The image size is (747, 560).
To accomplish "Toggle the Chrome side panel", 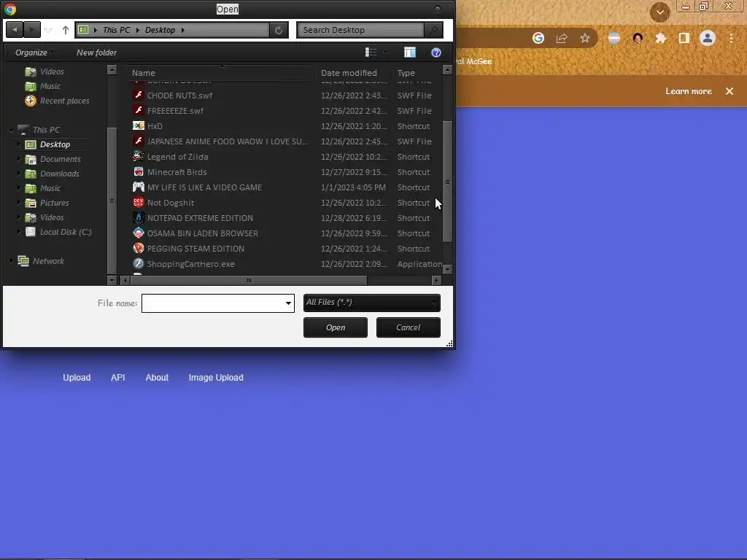I will [684, 38].
